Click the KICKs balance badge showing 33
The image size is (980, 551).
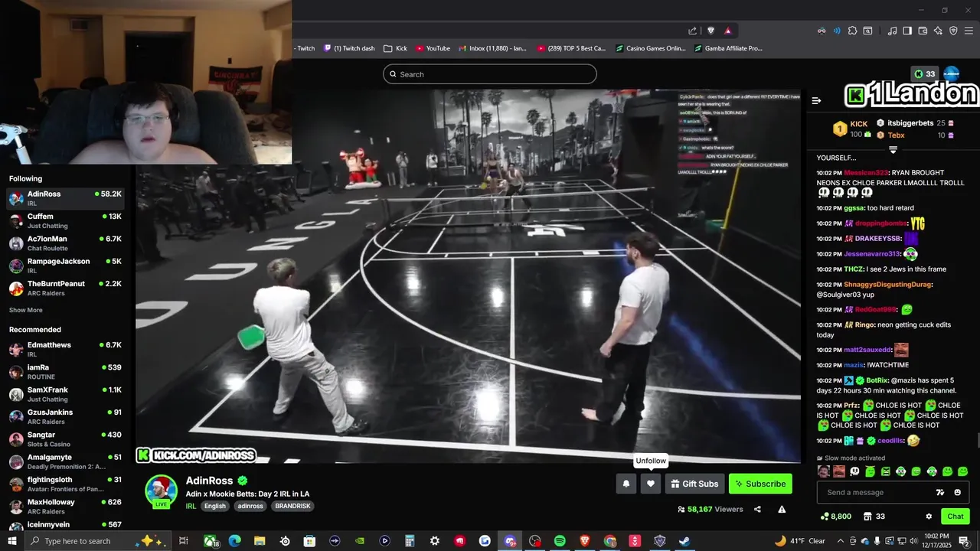(x=924, y=74)
